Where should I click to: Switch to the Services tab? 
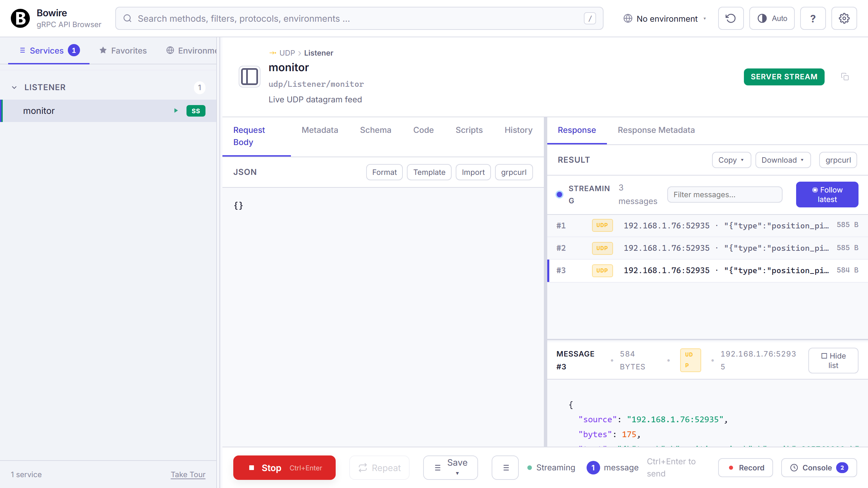(x=49, y=50)
